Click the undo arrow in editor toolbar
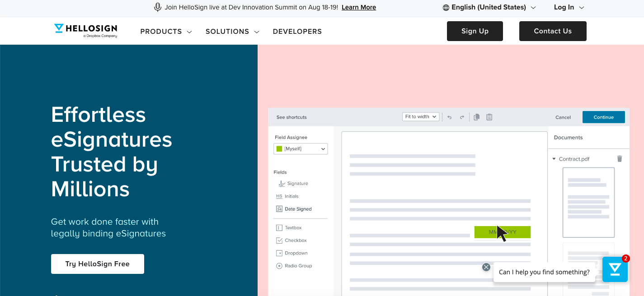The image size is (644, 296). (450, 117)
